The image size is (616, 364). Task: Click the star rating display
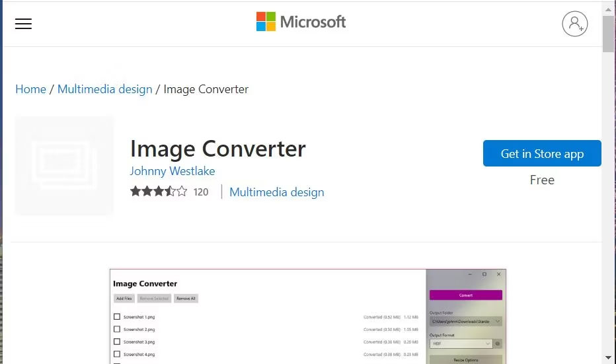click(x=158, y=192)
